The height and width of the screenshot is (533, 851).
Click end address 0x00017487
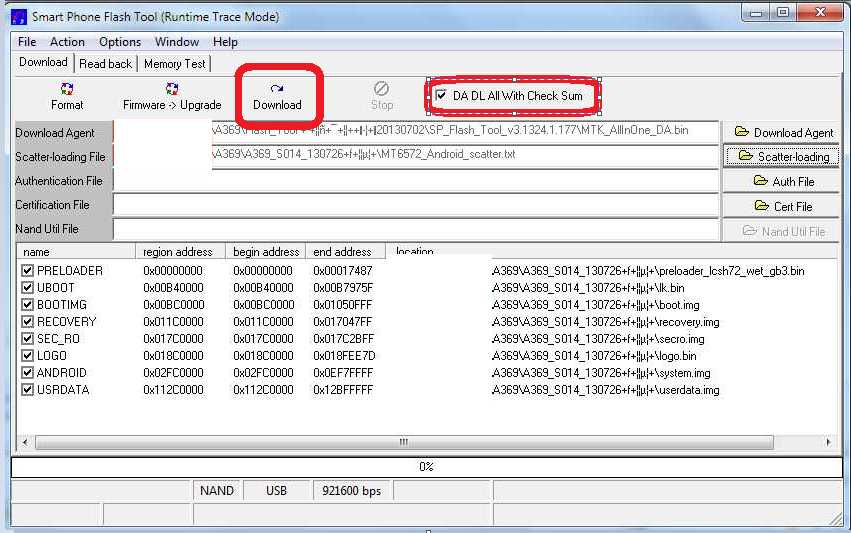coord(343,270)
